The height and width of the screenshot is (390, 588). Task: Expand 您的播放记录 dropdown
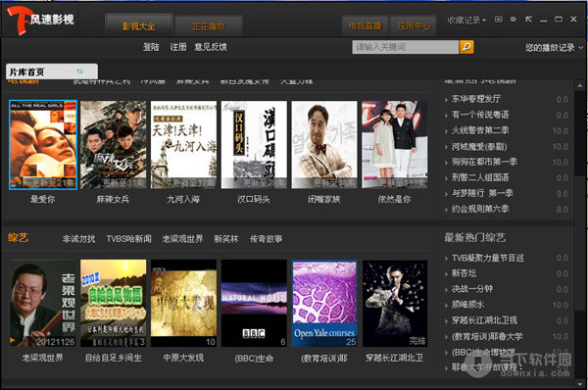(x=555, y=48)
